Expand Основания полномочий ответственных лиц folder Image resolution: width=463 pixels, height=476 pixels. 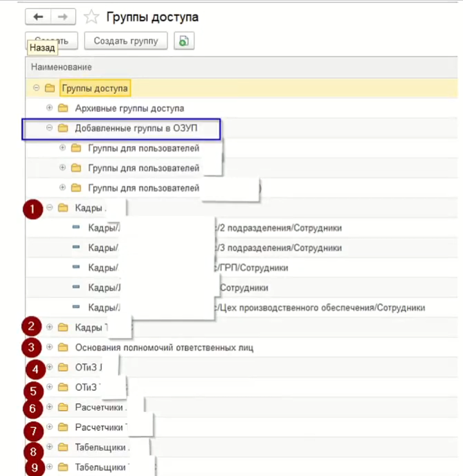(50, 348)
